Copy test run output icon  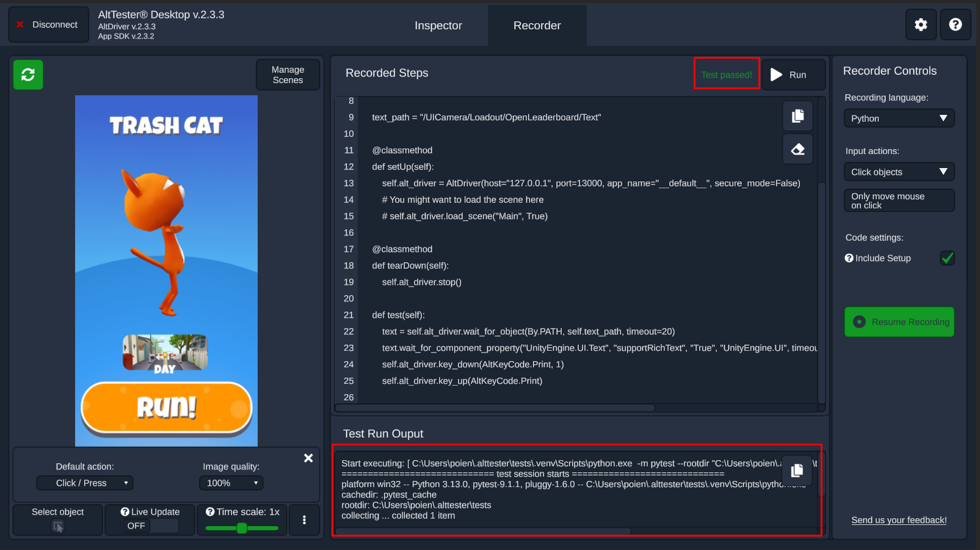pyautogui.click(x=797, y=470)
